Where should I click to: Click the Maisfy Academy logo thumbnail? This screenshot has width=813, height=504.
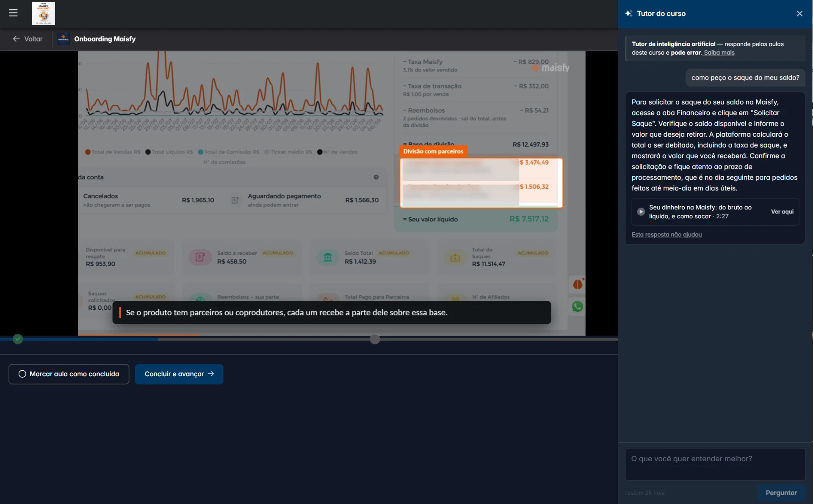(x=43, y=13)
